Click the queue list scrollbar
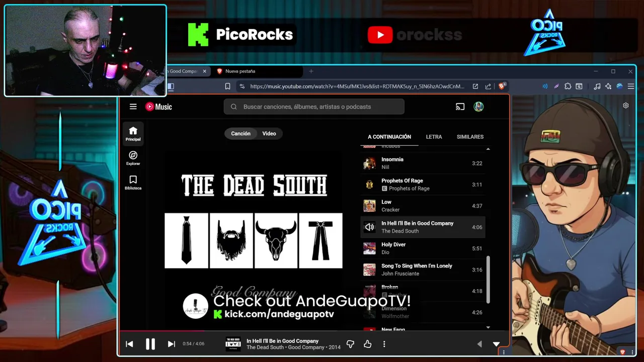The image size is (644, 362). [x=488, y=279]
